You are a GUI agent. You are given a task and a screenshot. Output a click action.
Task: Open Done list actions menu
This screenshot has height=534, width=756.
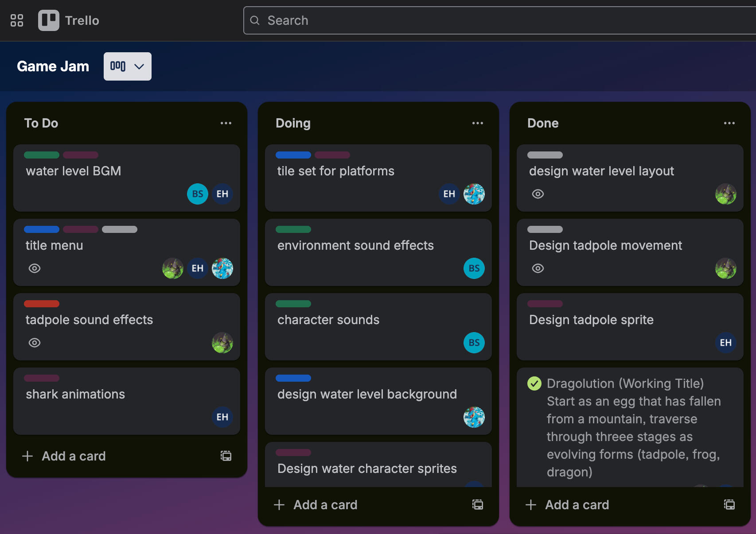pos(729,123)
